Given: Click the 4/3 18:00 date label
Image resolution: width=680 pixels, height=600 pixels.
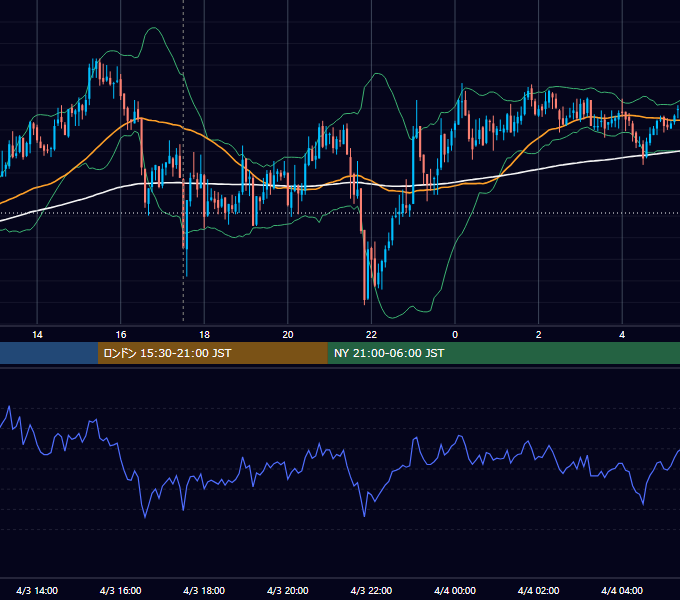Looking at the screenshot, I should point(204,590).
